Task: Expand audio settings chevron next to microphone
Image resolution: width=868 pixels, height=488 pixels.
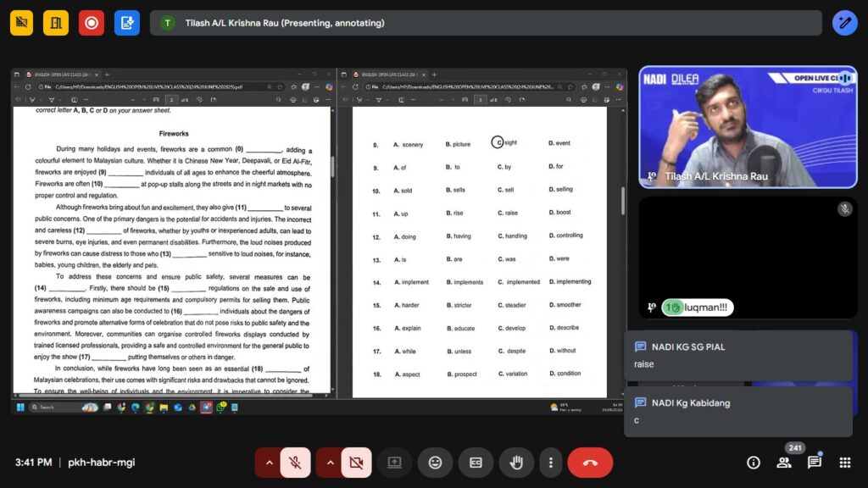Action: [270, 463]
